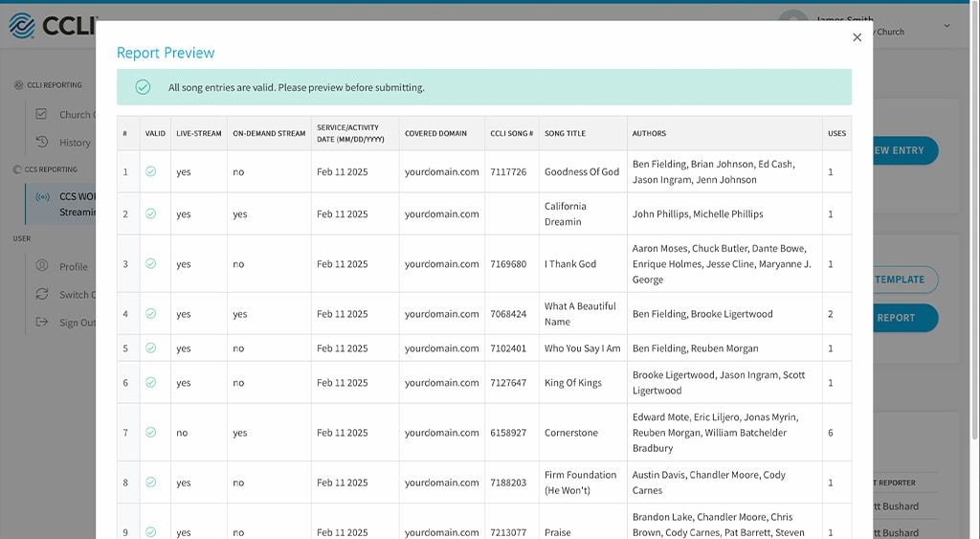Click song title Who You Say I Am
Screen dimensions: 980x539
583,348
